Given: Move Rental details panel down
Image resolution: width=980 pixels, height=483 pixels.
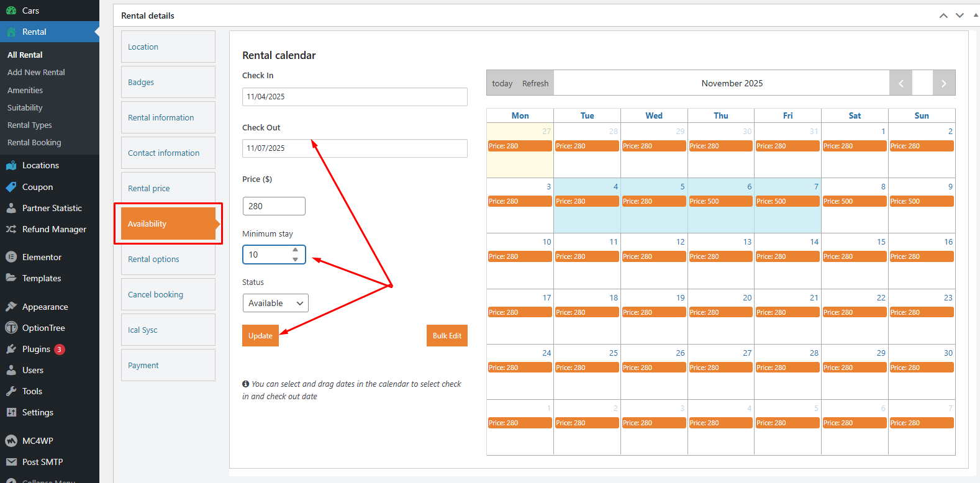Looking at the screenshot, I should (960, 16).
